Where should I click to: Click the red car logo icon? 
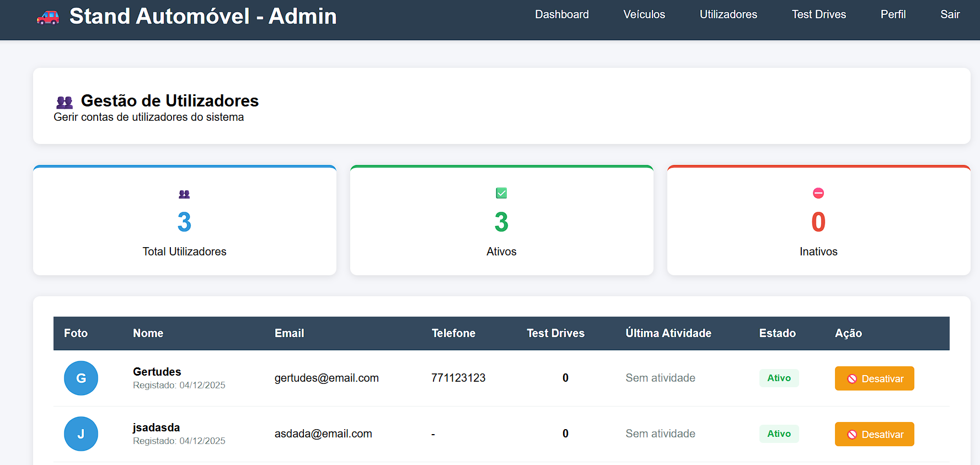(48, 17)
